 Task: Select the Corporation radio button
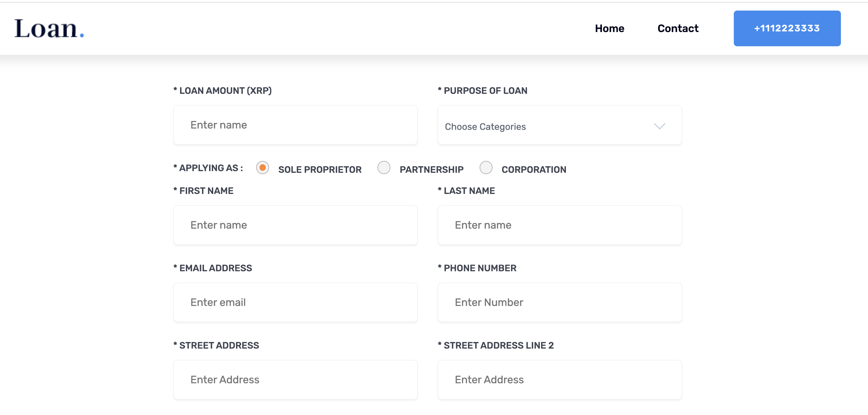[486, 168]
